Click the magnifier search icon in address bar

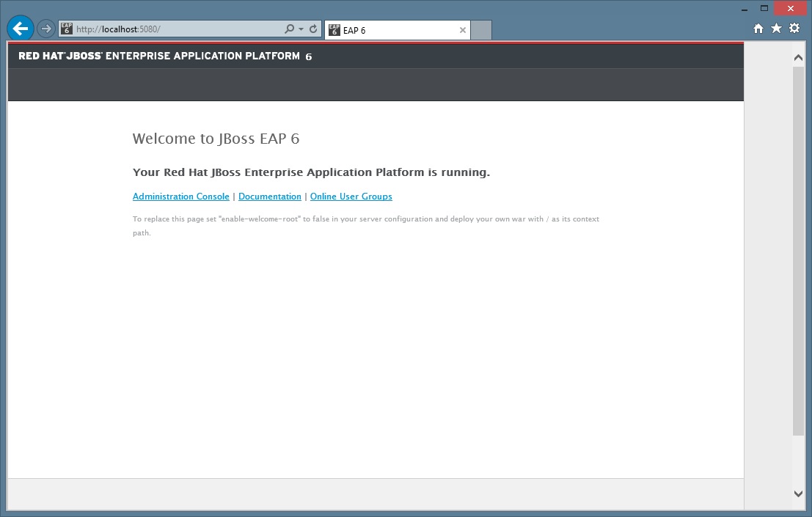click(289, 29)
